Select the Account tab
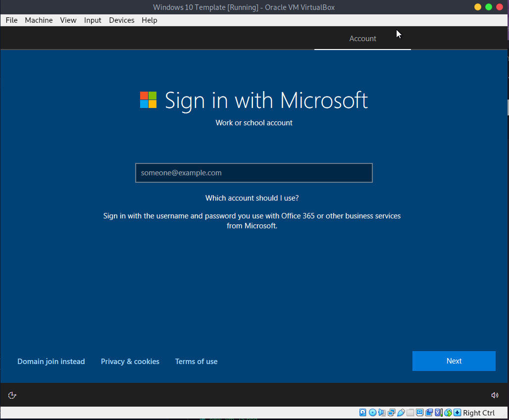The image size is (509, 420). click(362, 38)
